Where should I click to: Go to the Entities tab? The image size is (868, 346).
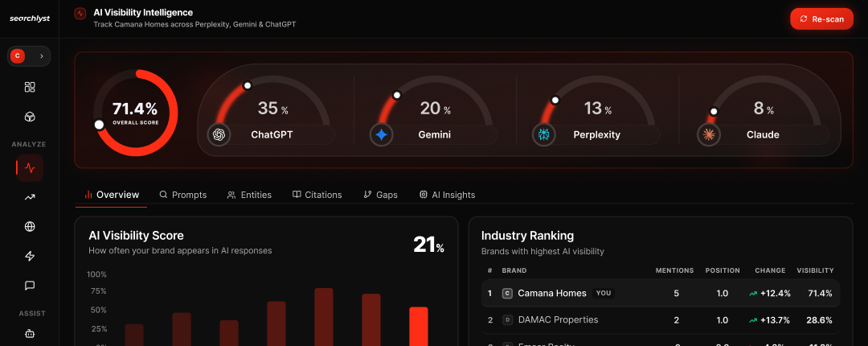tap(249, 195)
